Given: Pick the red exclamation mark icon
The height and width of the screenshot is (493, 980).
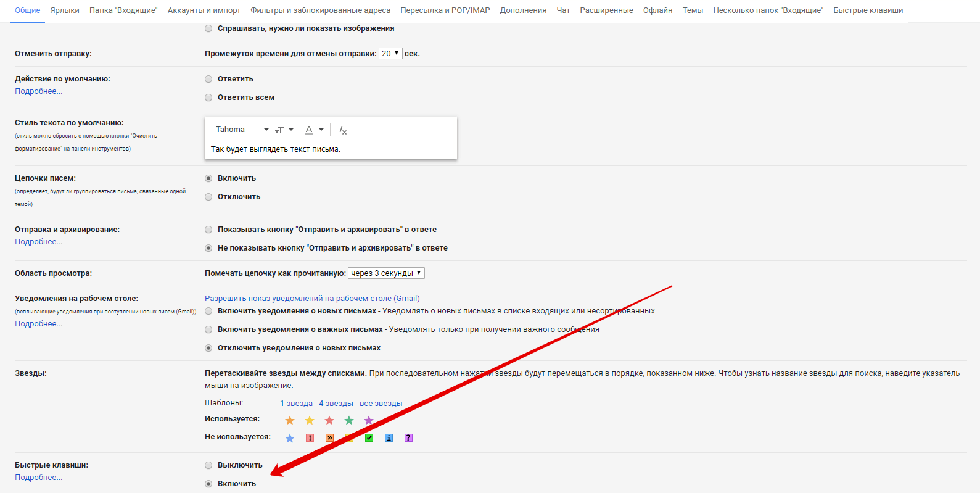Looking at the screenshot, I should point(310,438).
